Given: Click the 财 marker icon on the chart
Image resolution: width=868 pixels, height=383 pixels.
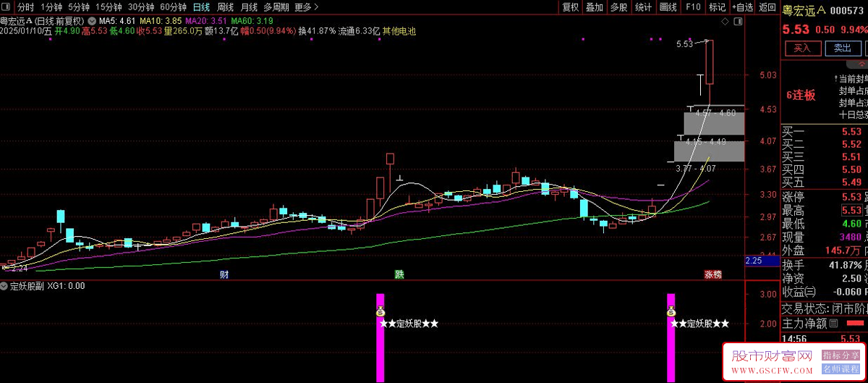Looking at the screenshot, I should [224, 275].
